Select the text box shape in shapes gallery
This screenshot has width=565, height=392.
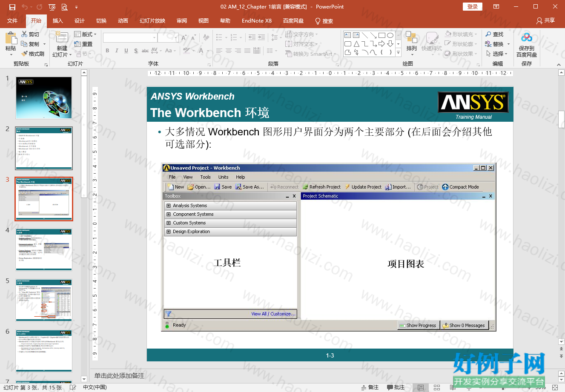pyautogui.click(x=348, y=35)
